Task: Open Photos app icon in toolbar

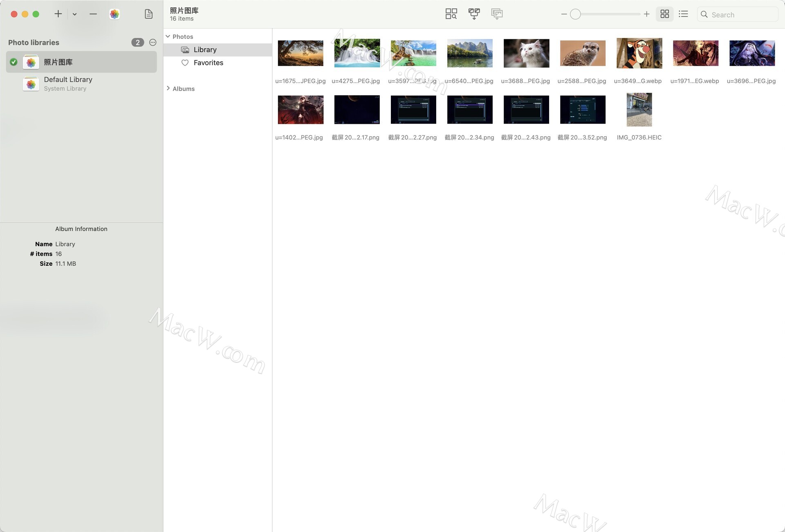Action: (114, 14)
